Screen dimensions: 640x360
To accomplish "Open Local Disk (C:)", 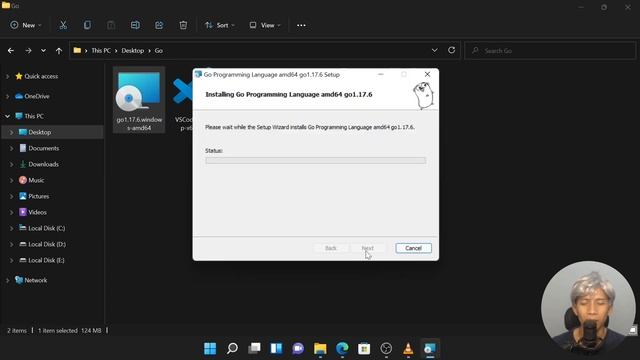I will pos(47,228).
